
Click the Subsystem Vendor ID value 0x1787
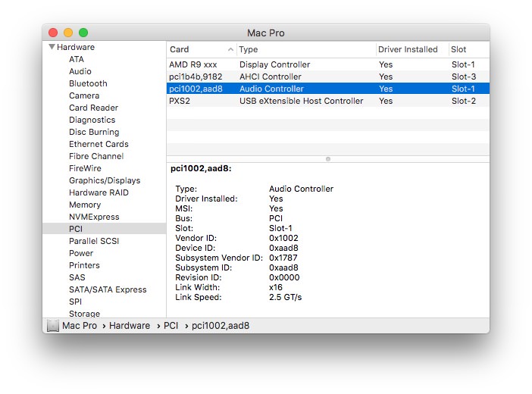283,258
